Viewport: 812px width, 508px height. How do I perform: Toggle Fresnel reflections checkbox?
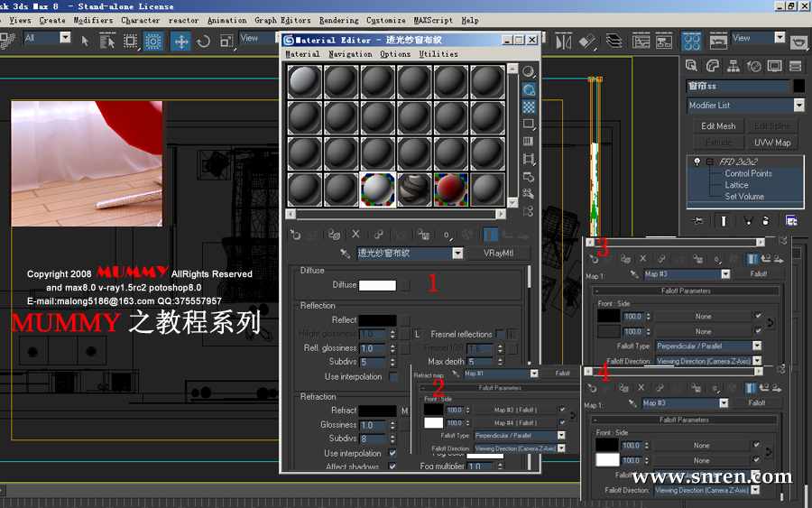[x=500, y=334]
